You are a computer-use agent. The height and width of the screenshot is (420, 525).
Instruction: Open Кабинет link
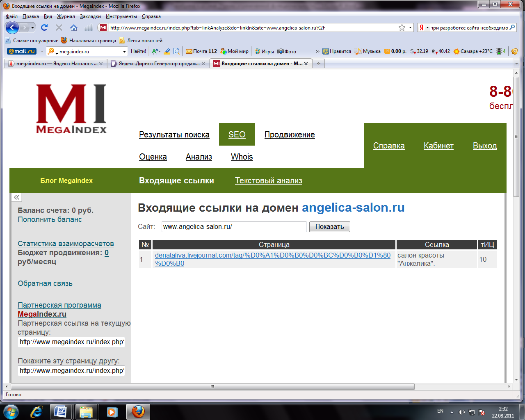tap(438, 146)
